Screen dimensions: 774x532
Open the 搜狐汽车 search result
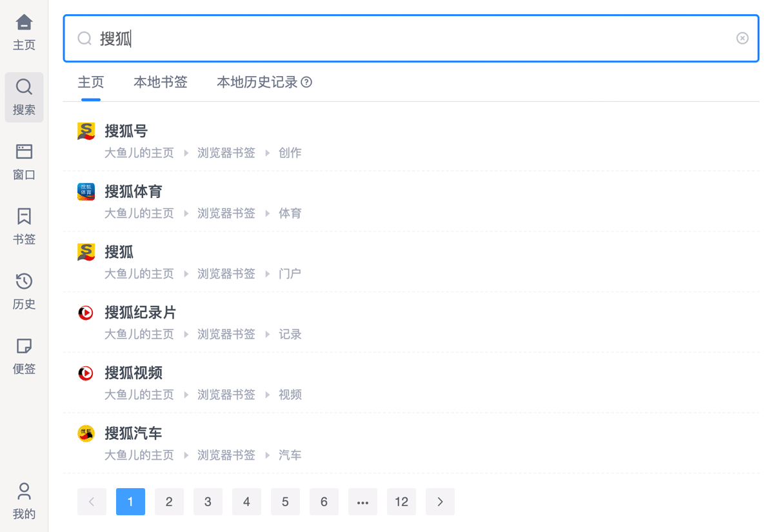[x=134, y=433]
